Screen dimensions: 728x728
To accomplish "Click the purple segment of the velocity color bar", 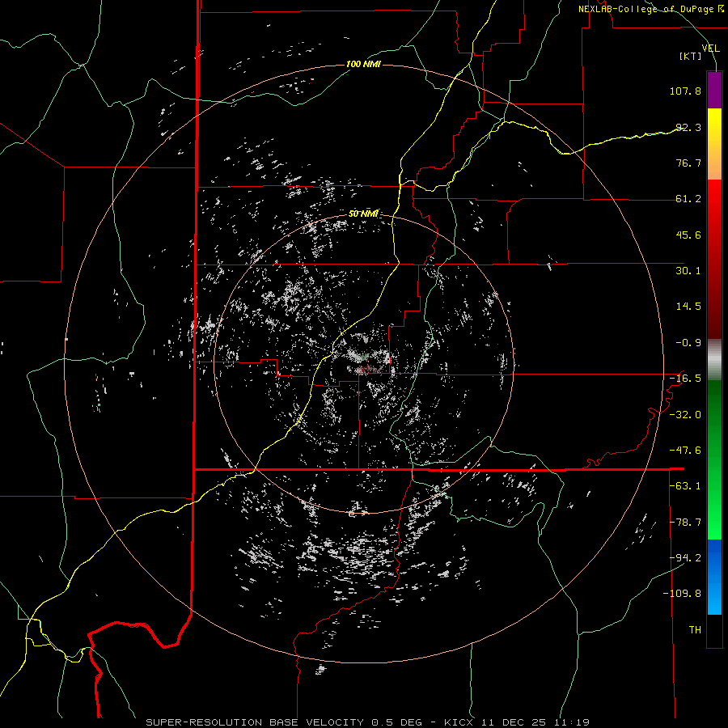I will point(714,90).
